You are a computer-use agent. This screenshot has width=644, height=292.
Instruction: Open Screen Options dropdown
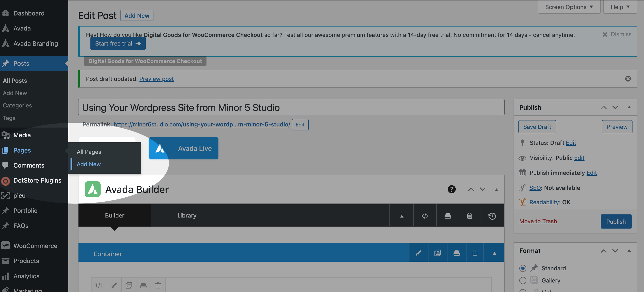click(x=569, y=7)
